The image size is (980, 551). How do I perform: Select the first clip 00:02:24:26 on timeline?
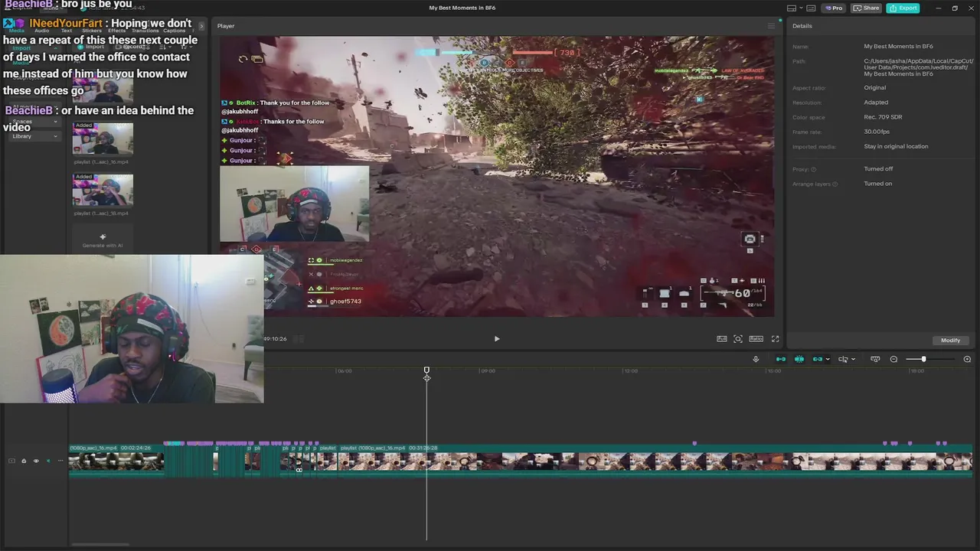tap(116, 461)
